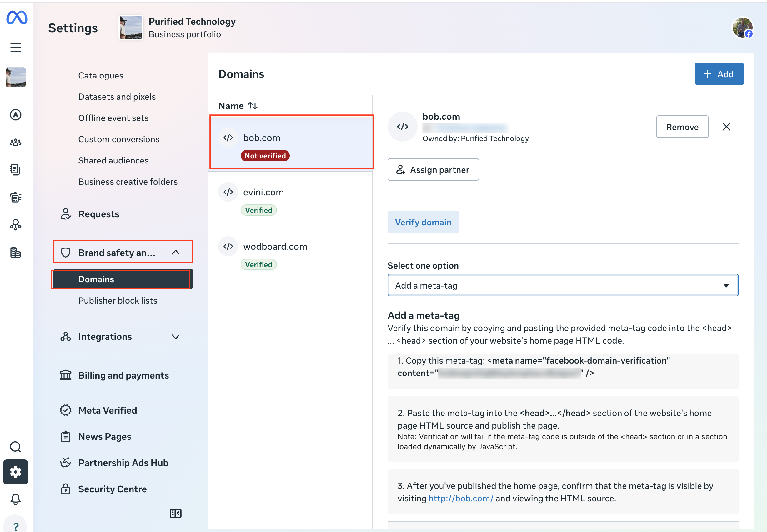Click the Partnership Ads Hub handshake icon
Viewport: 767px width, 532px height.
coord(66,463)
